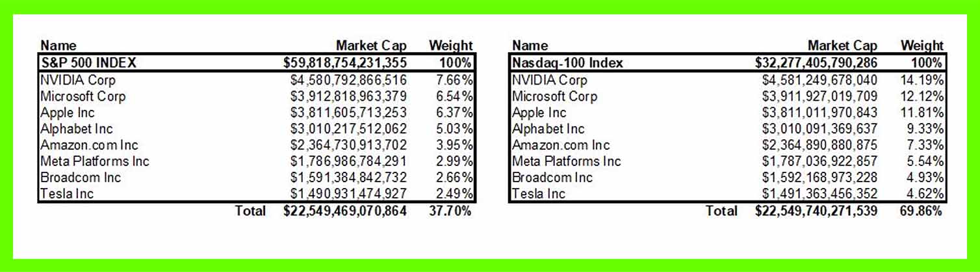Select Apple Inc in the Nasdaq-100 table
Image resolution: width=980 pixels, height=272 pixels.
point(539,113)
